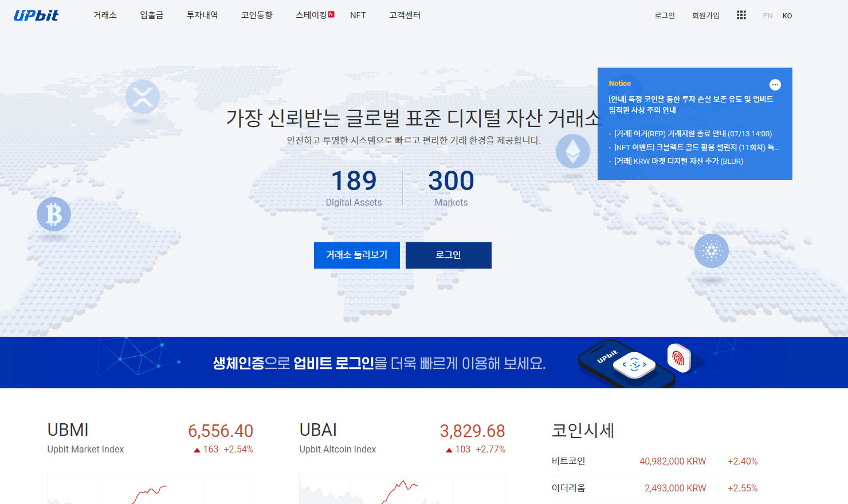Click the +2.77% UBAI change value
The image size is (848, 504).
coord(490,450)
